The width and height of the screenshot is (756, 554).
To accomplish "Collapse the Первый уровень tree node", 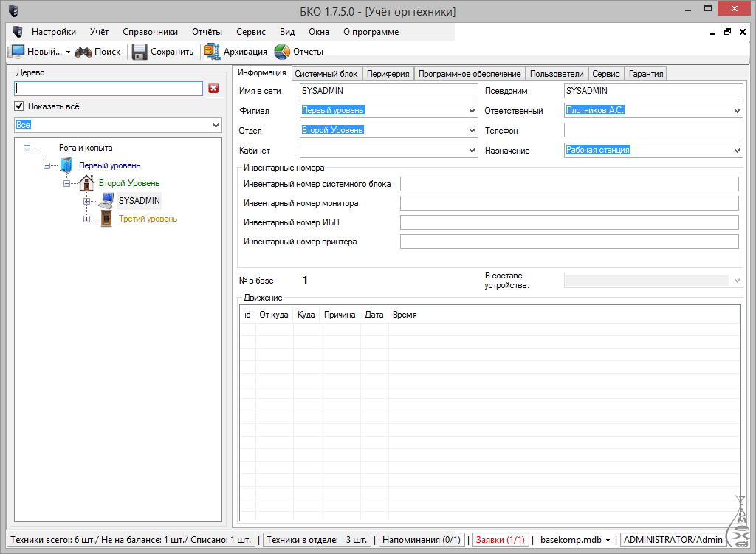I will 47,165.
